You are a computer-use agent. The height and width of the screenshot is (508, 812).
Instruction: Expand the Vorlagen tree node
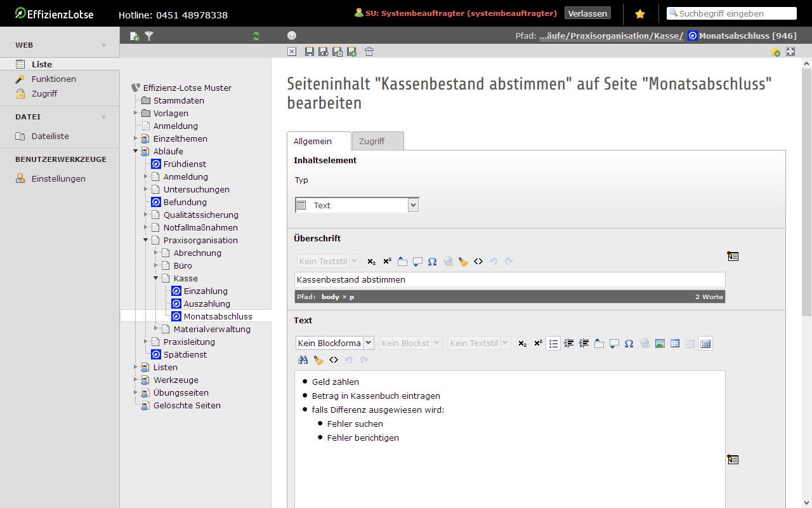136,113
